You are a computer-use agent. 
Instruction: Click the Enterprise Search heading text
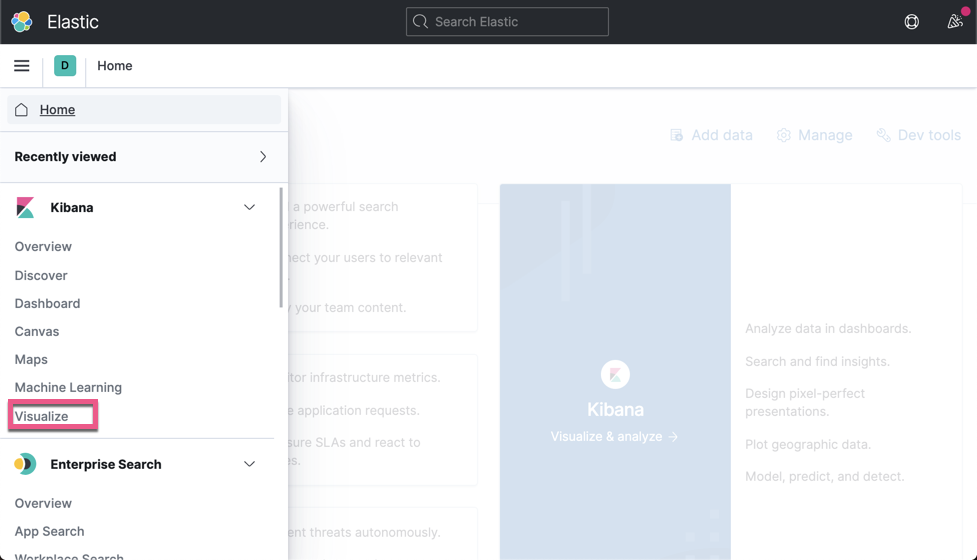(106, 464)
